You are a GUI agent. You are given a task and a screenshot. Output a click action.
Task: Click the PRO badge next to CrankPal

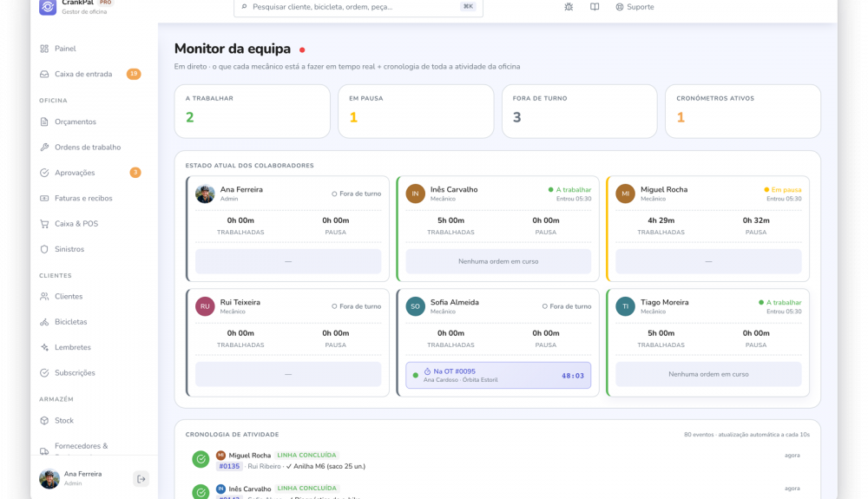[106, 3]
